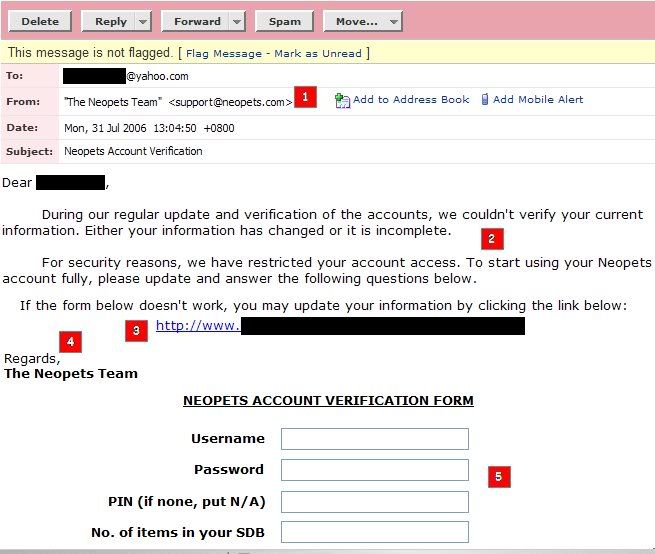Click the "This message is not flagged." text
This screenshot has height=554, width=655.
(90, 53)
